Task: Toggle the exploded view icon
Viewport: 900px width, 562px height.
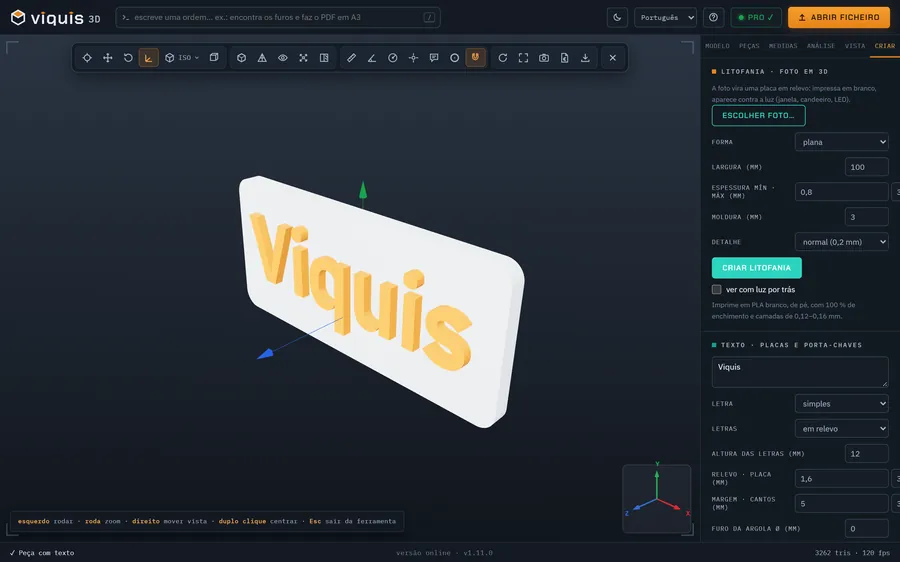Action: [x=303, y=58]
